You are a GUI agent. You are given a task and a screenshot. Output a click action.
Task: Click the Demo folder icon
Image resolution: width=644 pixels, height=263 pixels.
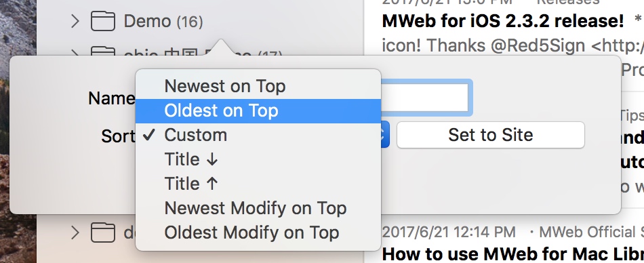102,21
